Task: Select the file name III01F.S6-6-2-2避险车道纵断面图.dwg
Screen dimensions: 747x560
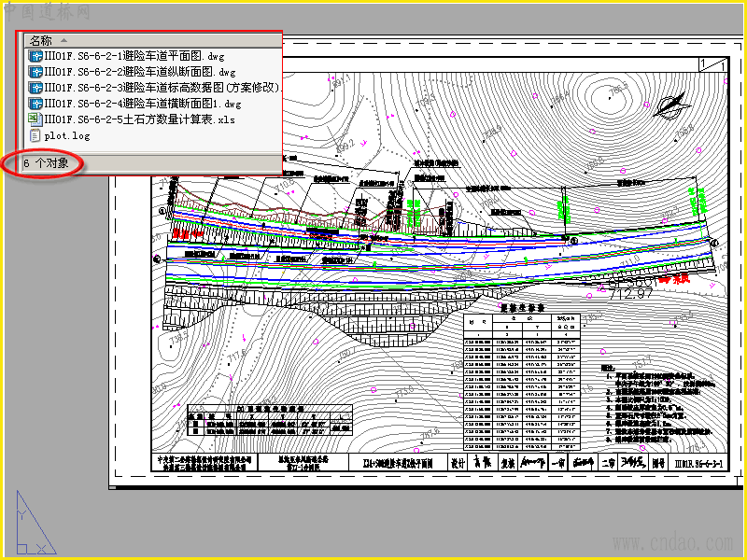Action: (140, 72)
